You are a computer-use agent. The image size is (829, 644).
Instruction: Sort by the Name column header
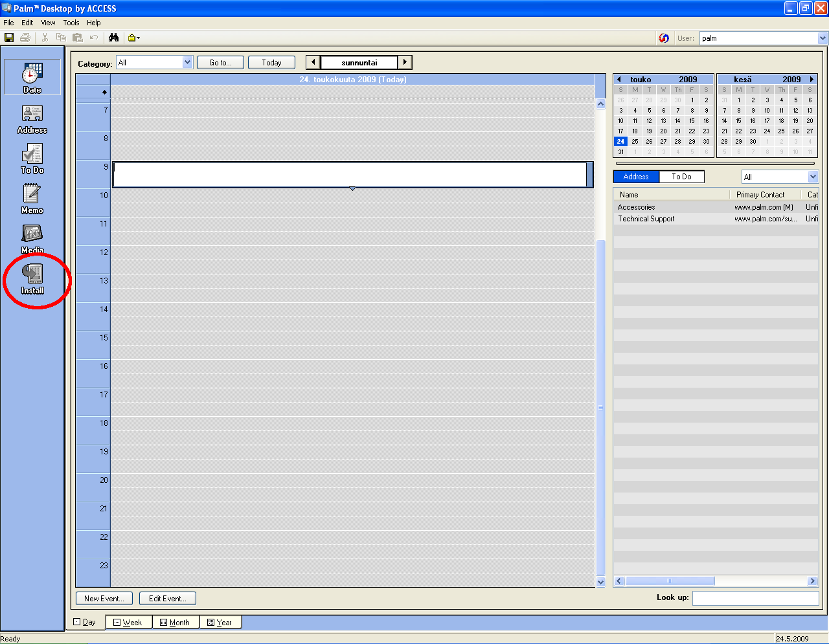point(672,195)
